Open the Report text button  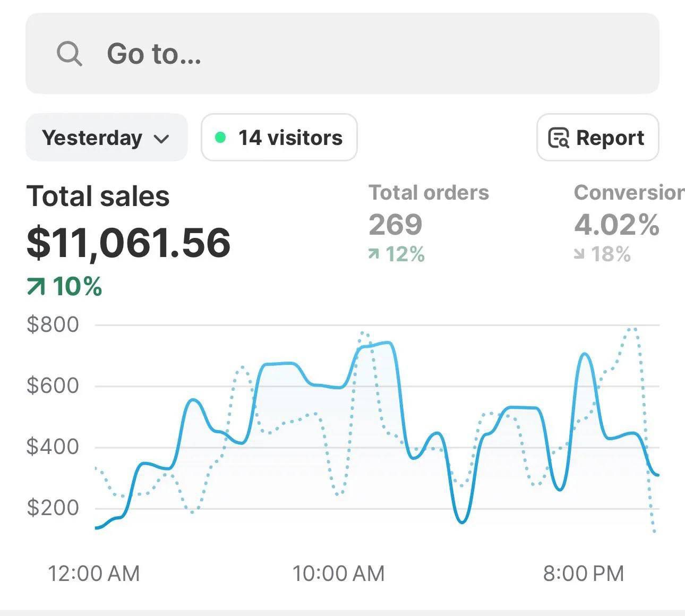610,138
